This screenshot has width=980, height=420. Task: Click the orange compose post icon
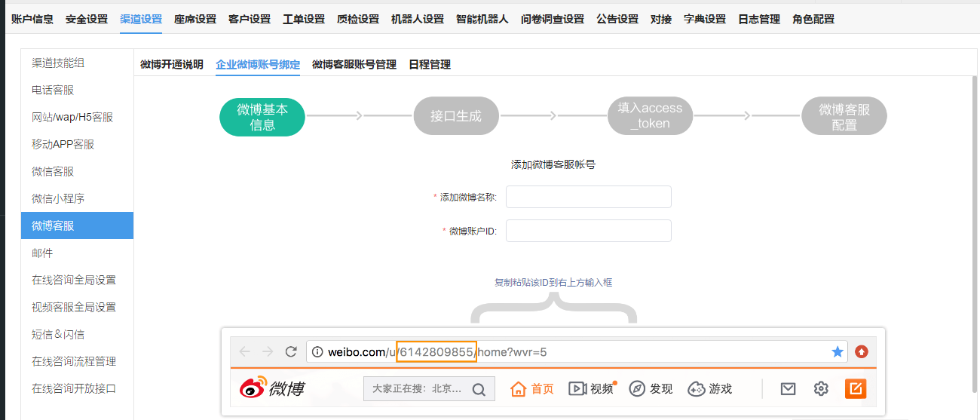pyautogui.click(x=856, y=388)
